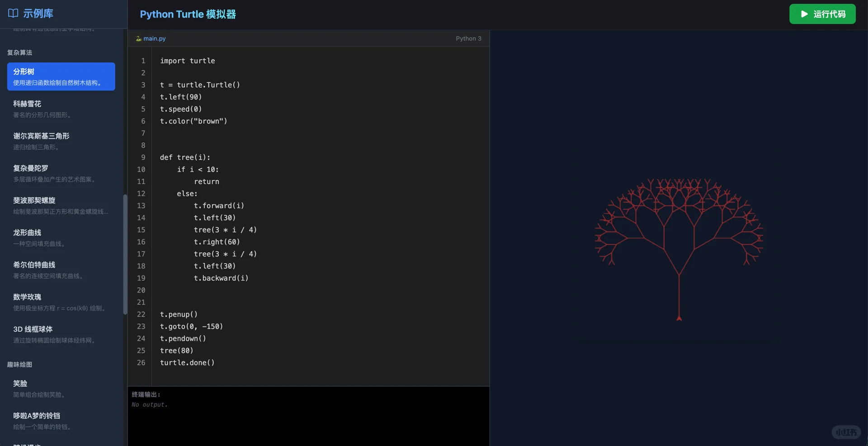Image resolution: width=868 pixels, height=446 pixels.
Task: Select the 斐波那契螺旋 example
Action: [x=61, y=205]
